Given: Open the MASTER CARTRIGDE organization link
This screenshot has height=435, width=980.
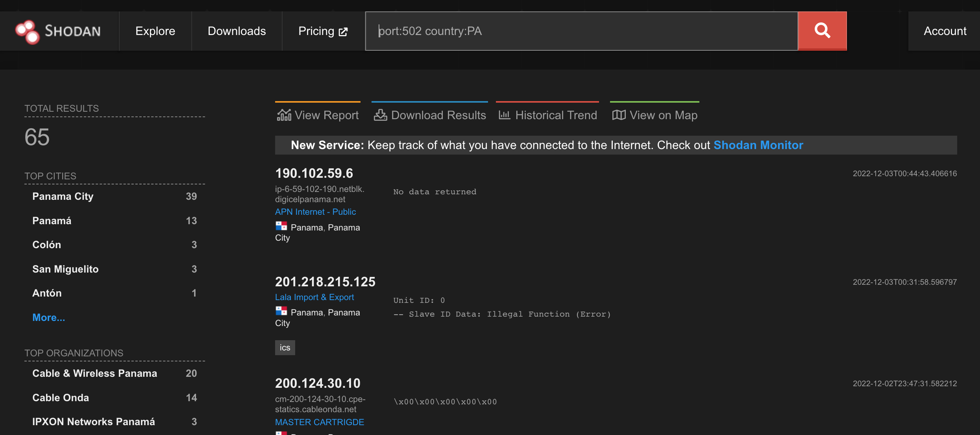Looking at the screenshot, I should pos(320,422).
